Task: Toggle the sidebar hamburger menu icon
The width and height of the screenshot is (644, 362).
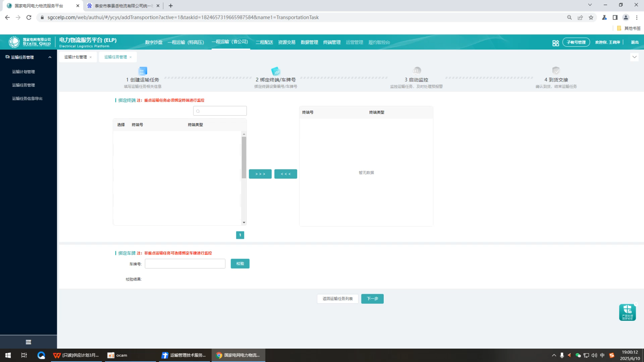Action: (28, 342)
